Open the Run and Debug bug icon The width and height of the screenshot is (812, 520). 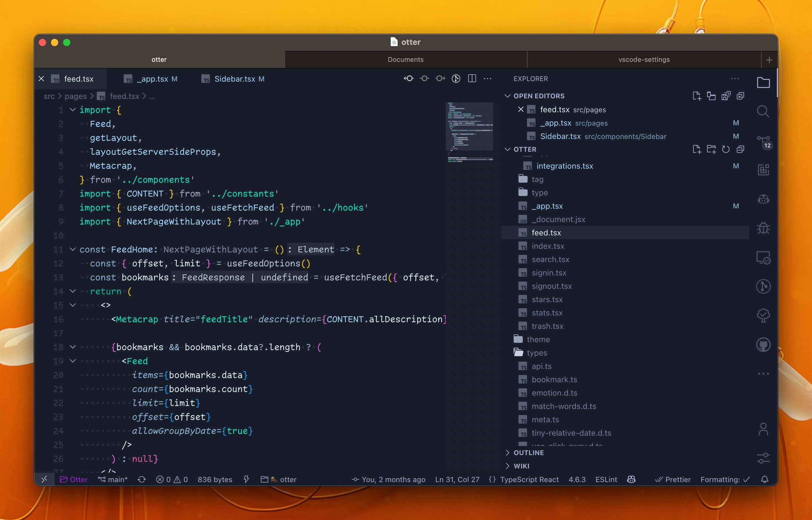point(763,228)
